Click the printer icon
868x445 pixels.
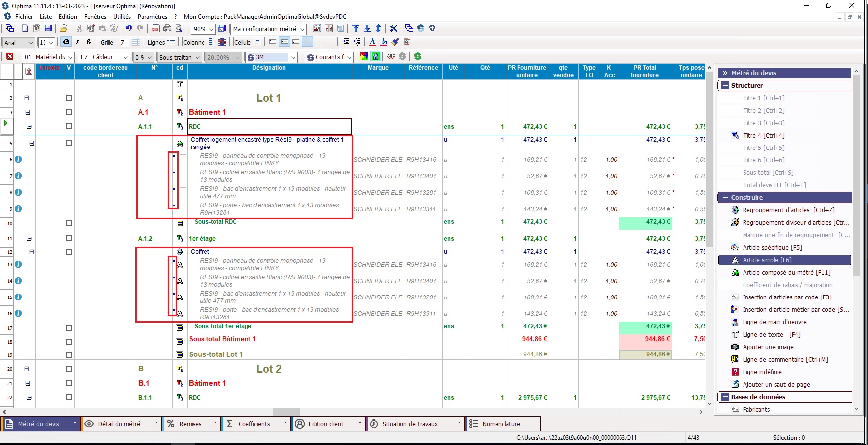167,29
